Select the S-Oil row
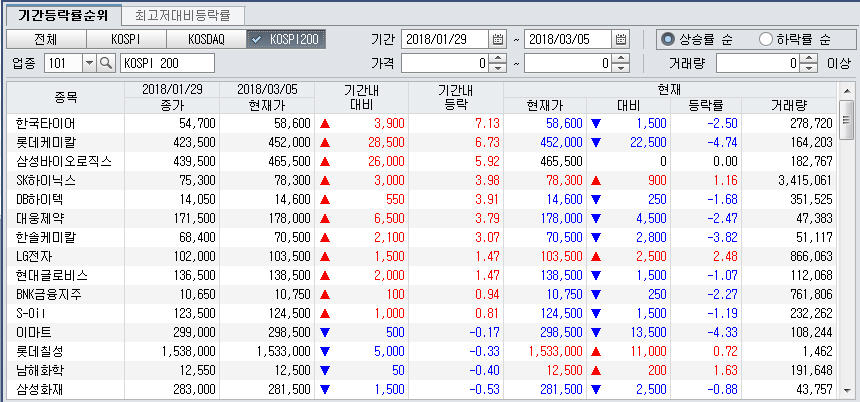Viewport: 860px width, 402px height. (x=422, y=314)
